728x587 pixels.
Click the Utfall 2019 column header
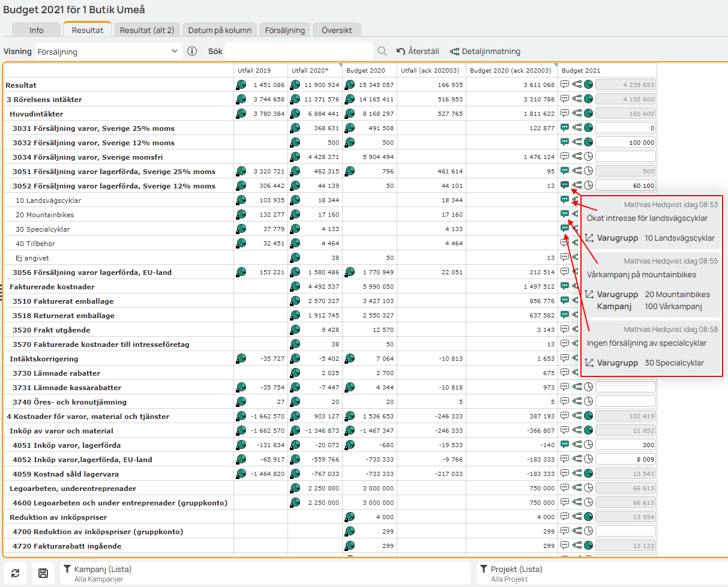point(260,70)
